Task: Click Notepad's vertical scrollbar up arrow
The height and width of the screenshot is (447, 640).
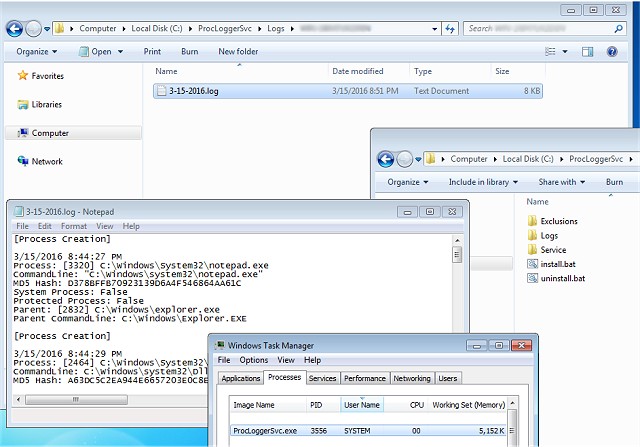Action: 457,240
